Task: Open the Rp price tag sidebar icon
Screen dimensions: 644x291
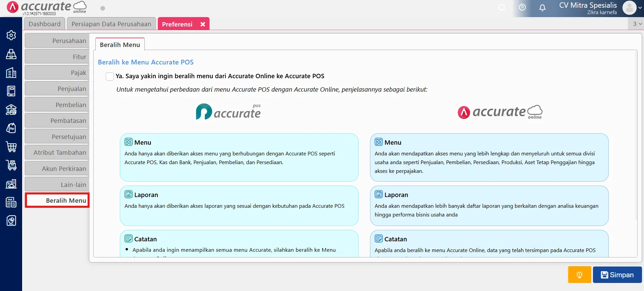Action: [x=11, y=128]
